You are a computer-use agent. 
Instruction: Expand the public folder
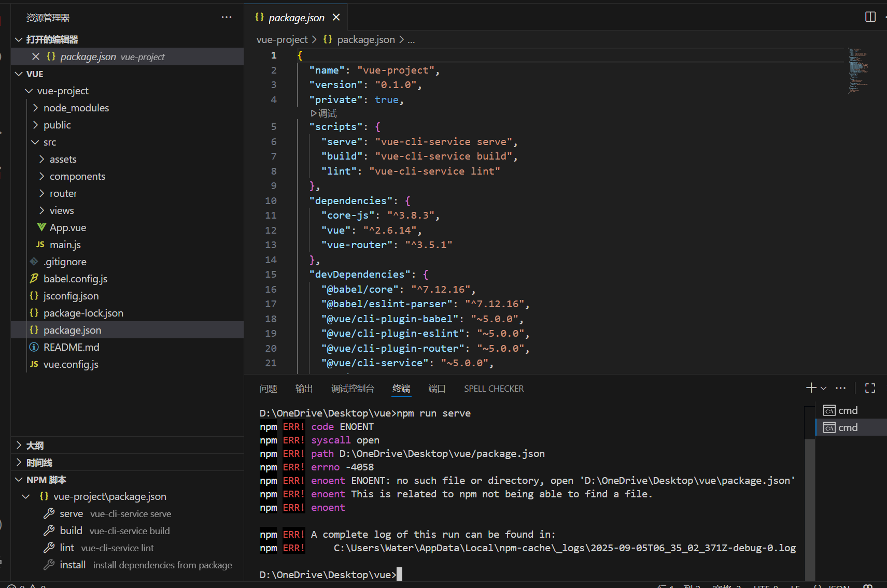point(35,125)
